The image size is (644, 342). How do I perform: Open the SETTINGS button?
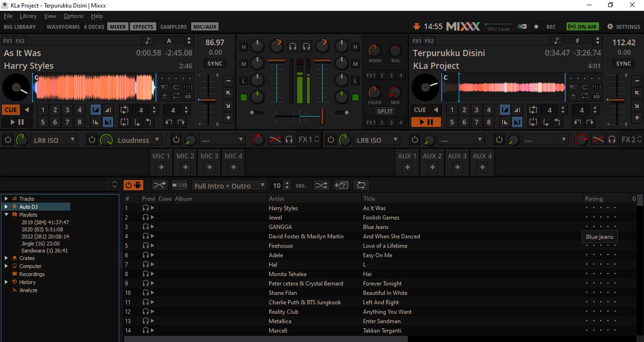coord(623,27)
